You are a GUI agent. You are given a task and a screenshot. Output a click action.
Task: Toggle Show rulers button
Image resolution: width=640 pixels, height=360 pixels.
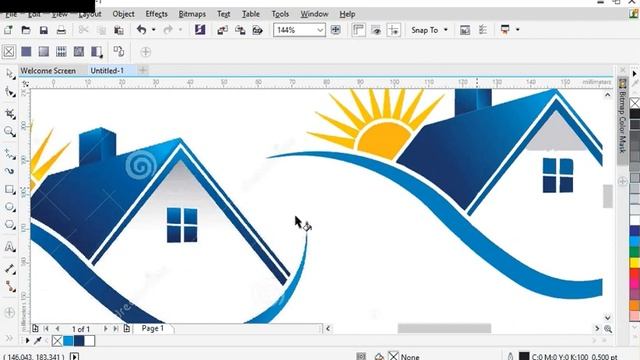pyautogui.click(x=358, y=30)
